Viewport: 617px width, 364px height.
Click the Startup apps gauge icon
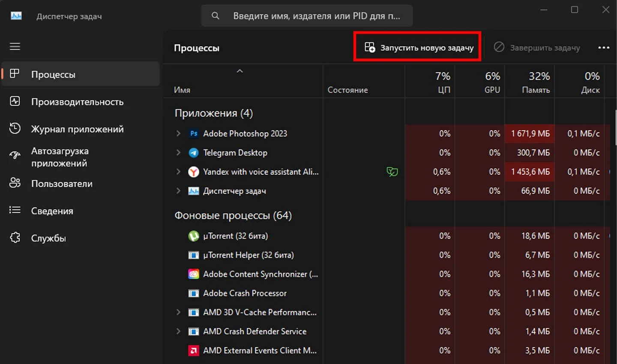pyautogui.click(x=15, y=156)
